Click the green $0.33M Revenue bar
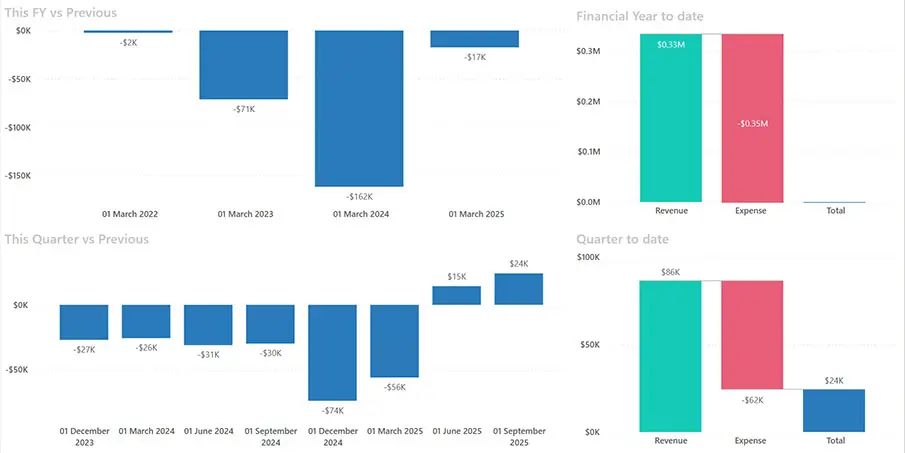 (671, 118)
